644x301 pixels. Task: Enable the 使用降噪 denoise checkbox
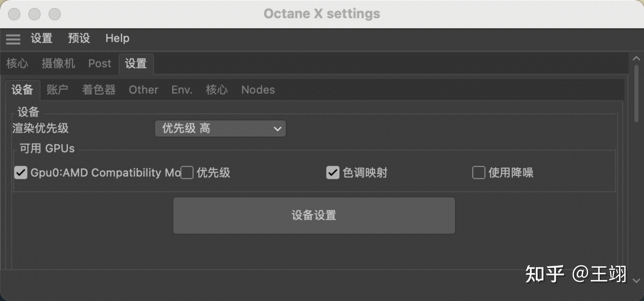pos(479,173)
